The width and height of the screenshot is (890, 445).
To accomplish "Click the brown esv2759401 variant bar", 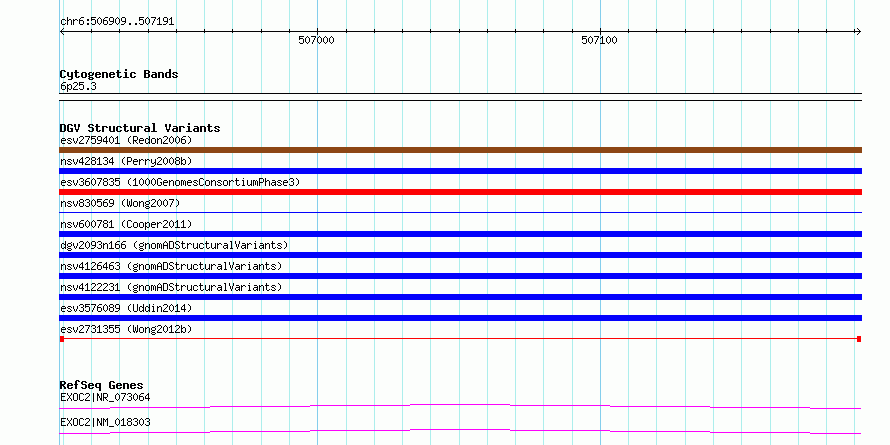I will click(460, 150).
